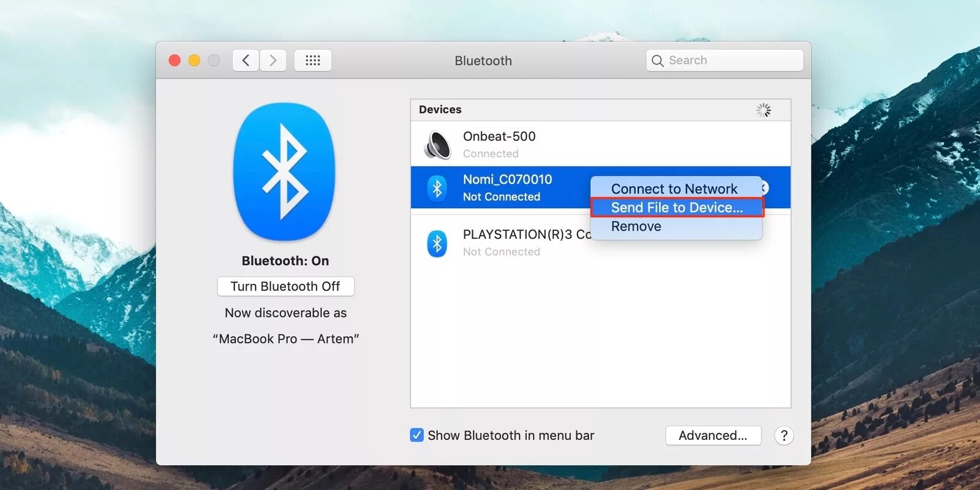Click the Search field in the Bluetooth window
980x490 pixels.
coord(725,60)
